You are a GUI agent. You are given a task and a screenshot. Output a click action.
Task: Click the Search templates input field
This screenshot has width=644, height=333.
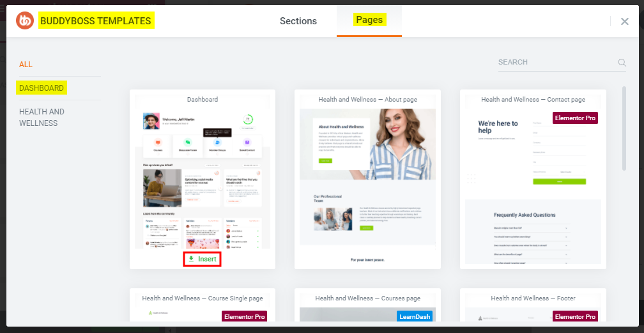point(556,63)
